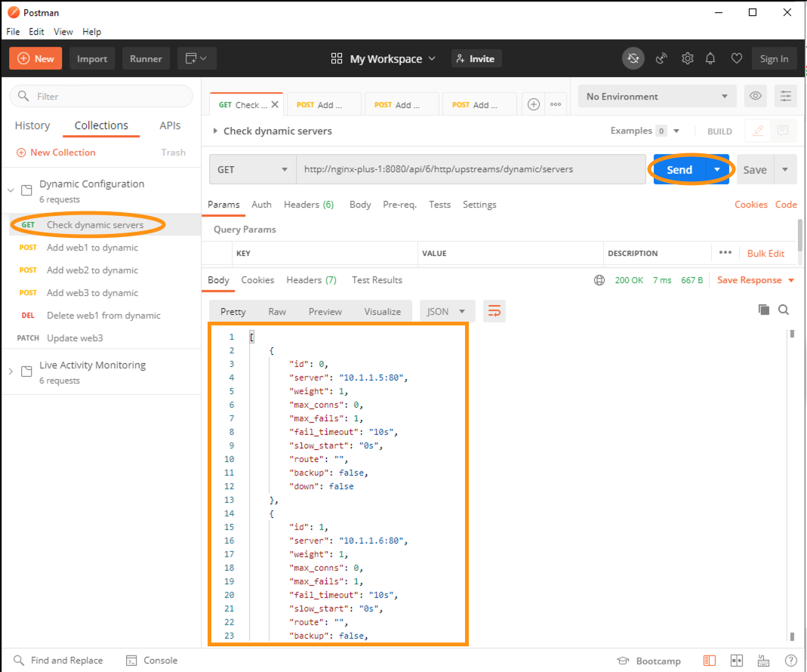Open the GET method dropdown
This screenshot has height=672, width=807.
point(252,169)
